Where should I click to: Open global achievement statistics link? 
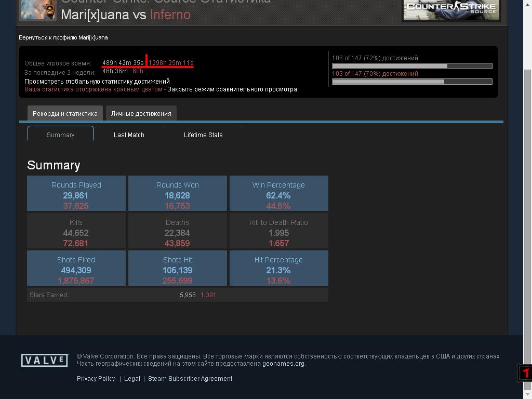click(x=97, y=82)
